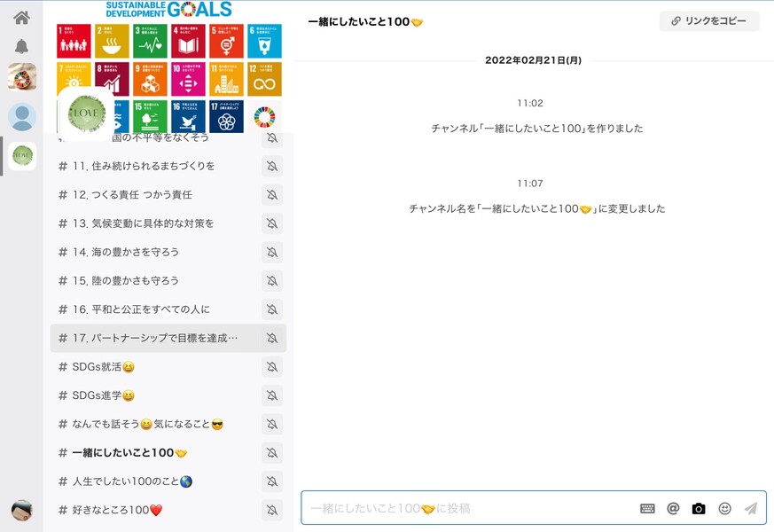Viewport: 774px width, 532px height.
Task: Toggle notification bell for 好きなところ100 channel
Action: [x=272, y=510]
